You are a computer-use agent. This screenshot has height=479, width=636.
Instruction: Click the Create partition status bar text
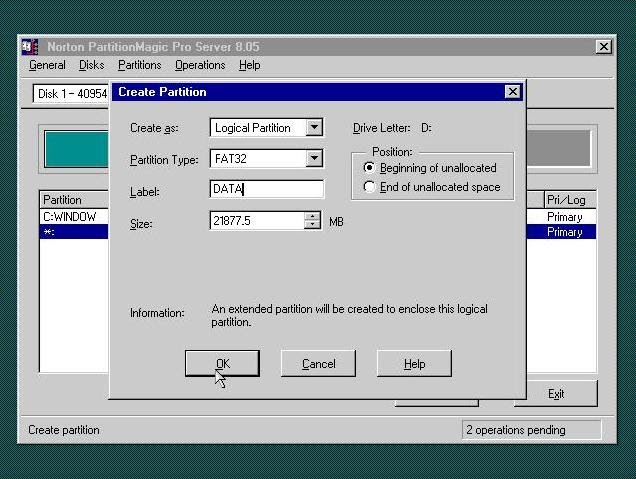pyautogui.click(x=64, y=430)
